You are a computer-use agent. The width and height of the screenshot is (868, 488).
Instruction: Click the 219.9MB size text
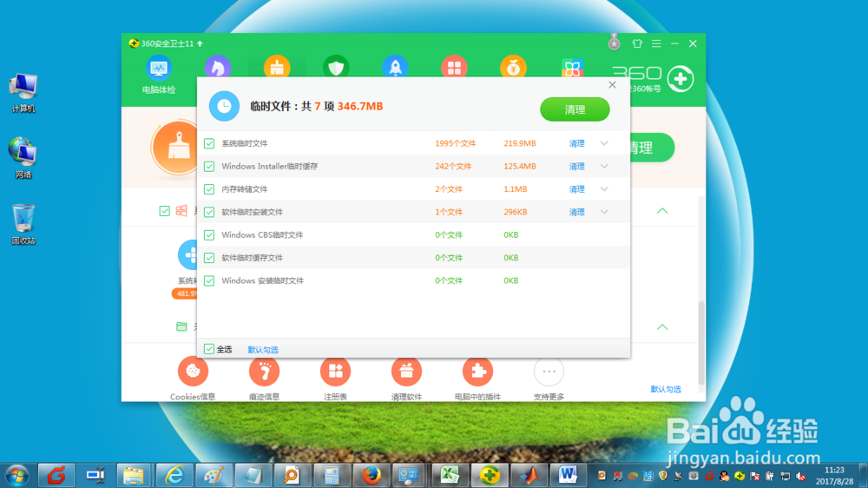[x=520, y=143]
